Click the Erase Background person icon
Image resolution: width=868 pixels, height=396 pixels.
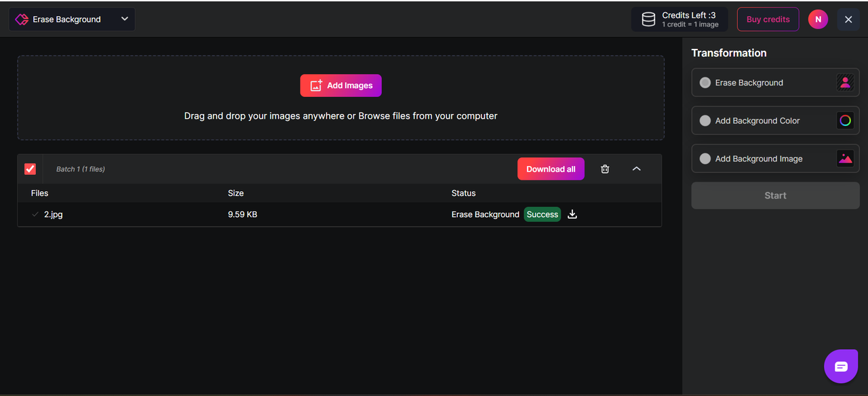tap(845, 83)
